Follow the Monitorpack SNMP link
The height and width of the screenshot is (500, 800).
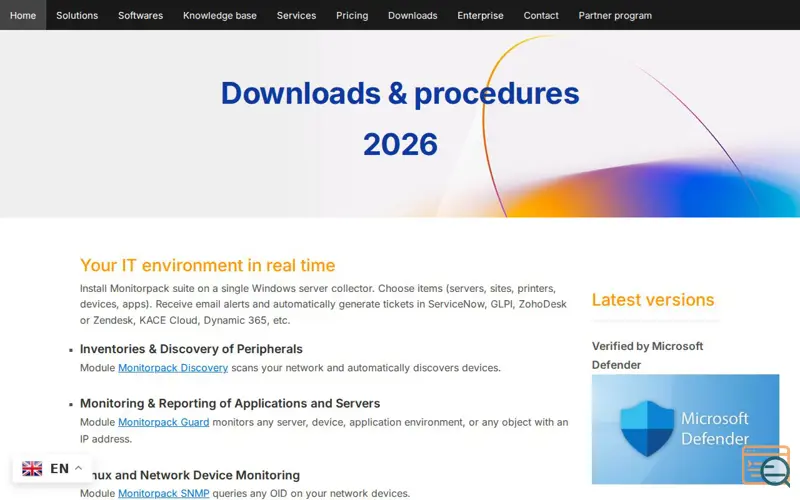pyautogui.click(x=164, y=493)
